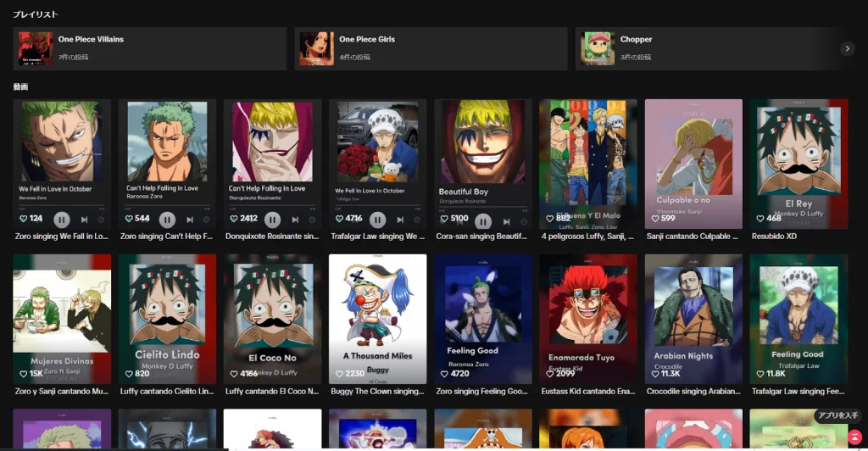Skip next on Beautiful Boy card
The image size is (868, 451).
(x=506, y=221)
